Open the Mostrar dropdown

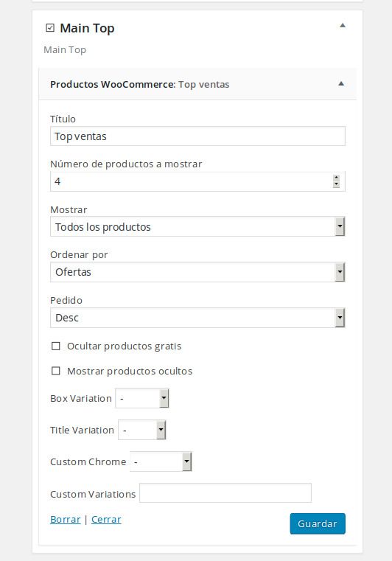point(197,226)
